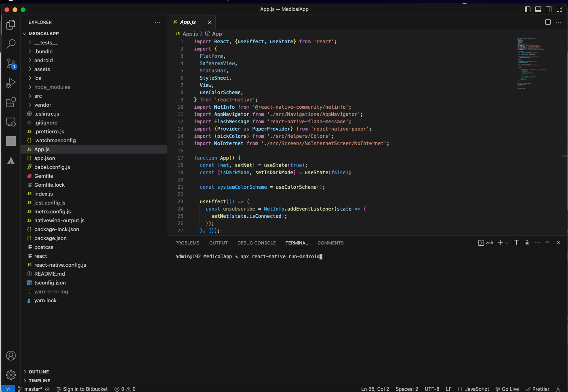This screenshot has width=568, height=392.
Task: Switch to the PROBLEMS panel tab
Action: click(187, 243)
